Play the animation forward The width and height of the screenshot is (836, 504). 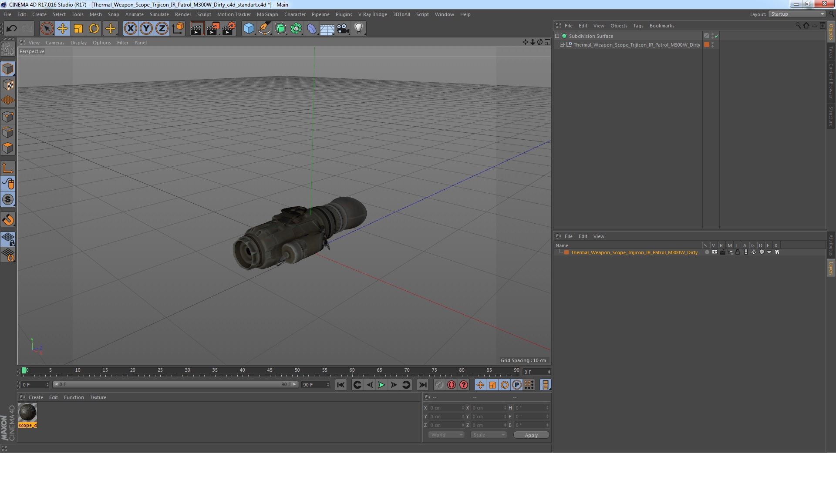click(381, 385)
